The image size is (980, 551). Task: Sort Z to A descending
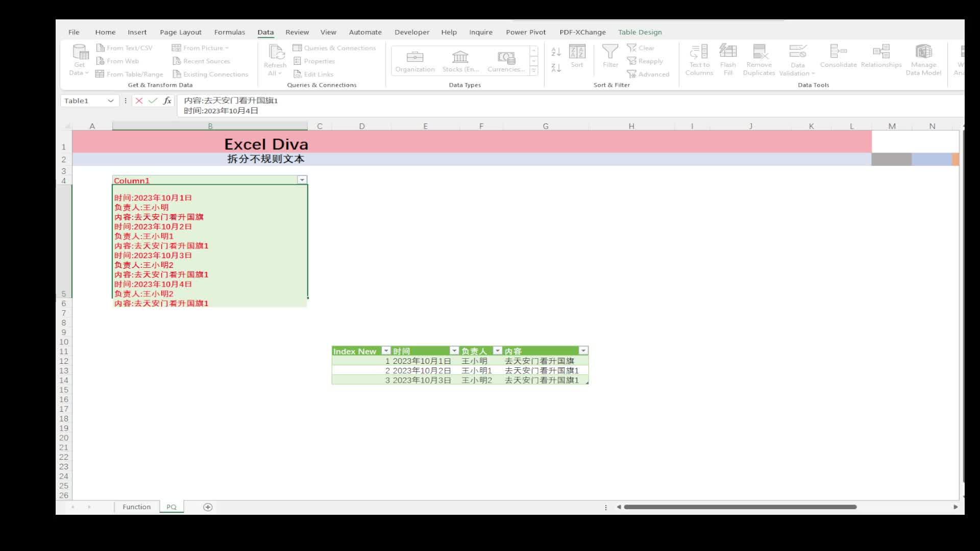(556, 68)
